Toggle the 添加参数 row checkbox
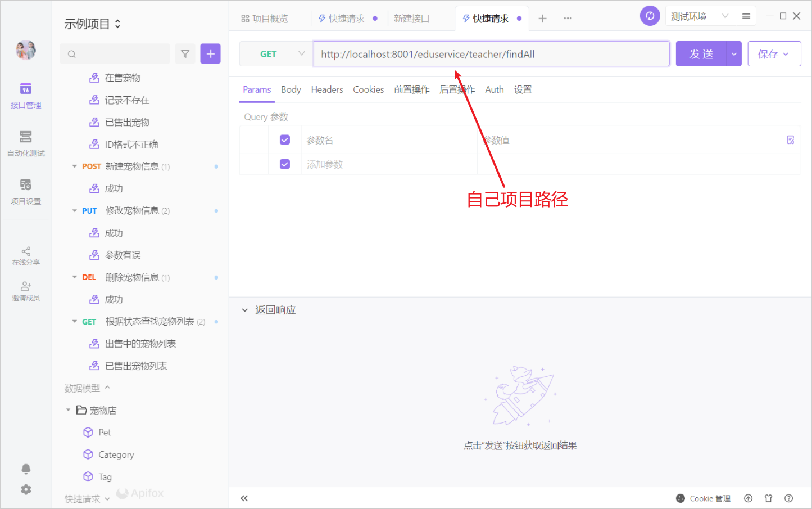The height and width of the screenshot is (509, 812). [285, 164]
